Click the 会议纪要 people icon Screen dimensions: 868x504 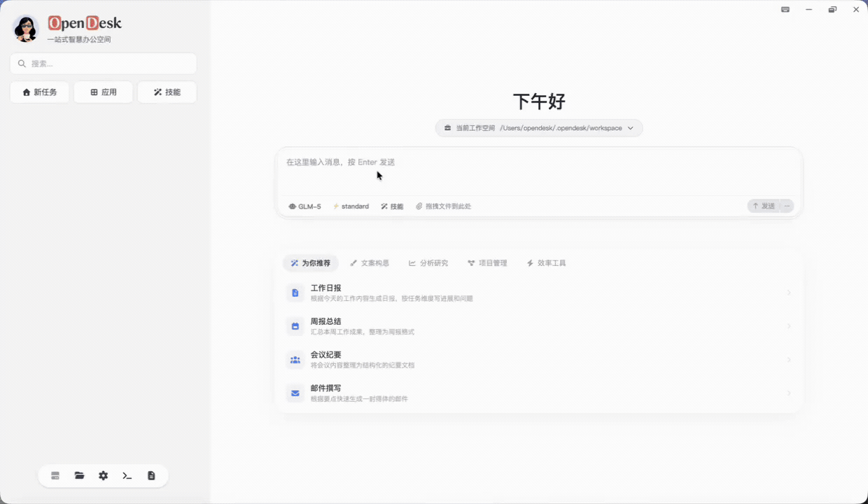pyautogui.click(x=295, y=360)
